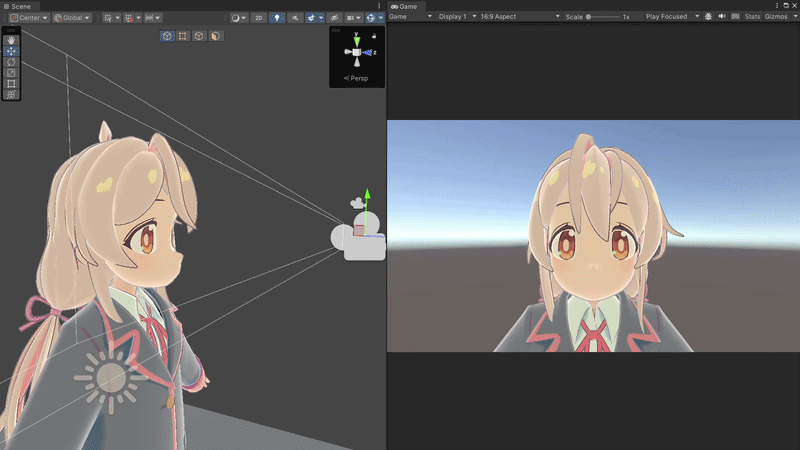Toggle Gizmos in Game view
800x450 pixels.
click(x=776, y=16)
